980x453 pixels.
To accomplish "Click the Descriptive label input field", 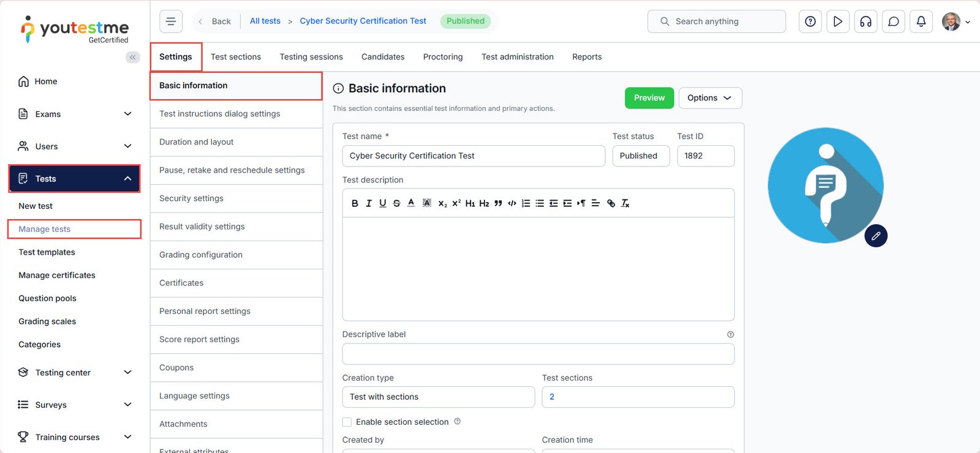I will (538, 354).
